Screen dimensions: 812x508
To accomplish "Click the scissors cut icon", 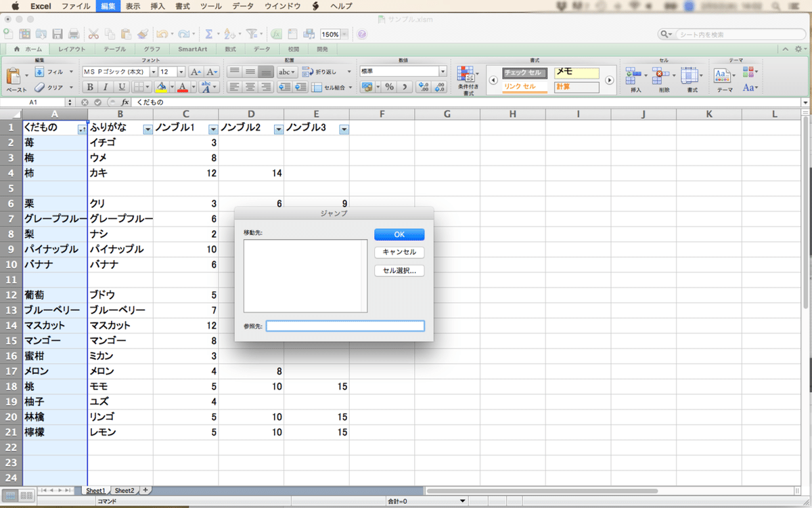I will 93,34.
